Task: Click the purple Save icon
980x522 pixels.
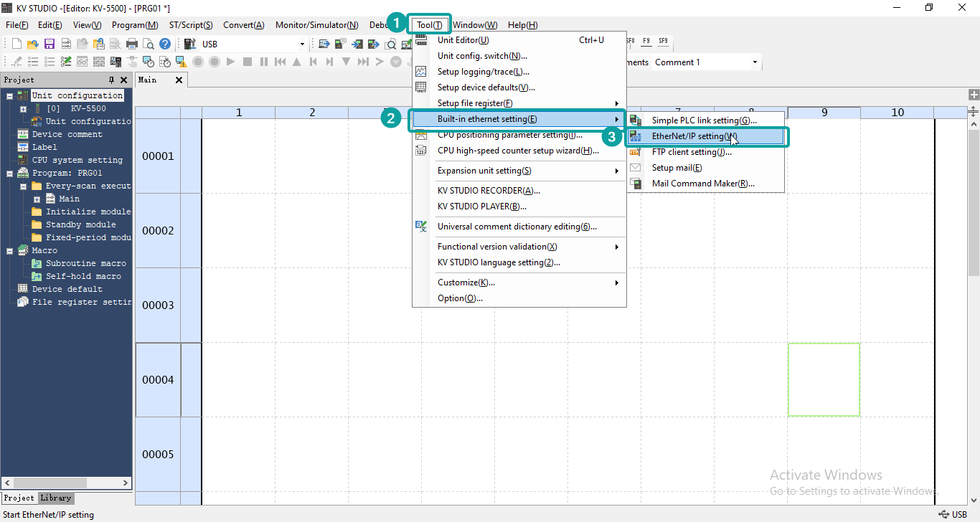Action: (50, 44)
